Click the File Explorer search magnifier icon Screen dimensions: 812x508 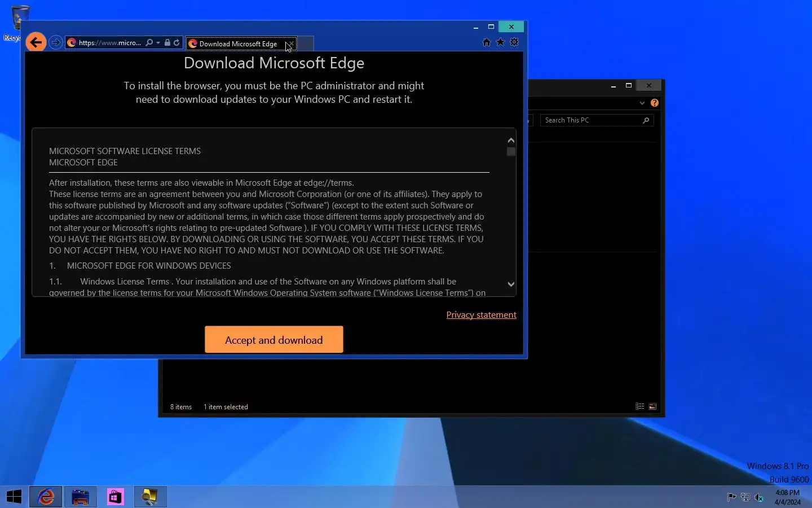(x=646, y=120)
